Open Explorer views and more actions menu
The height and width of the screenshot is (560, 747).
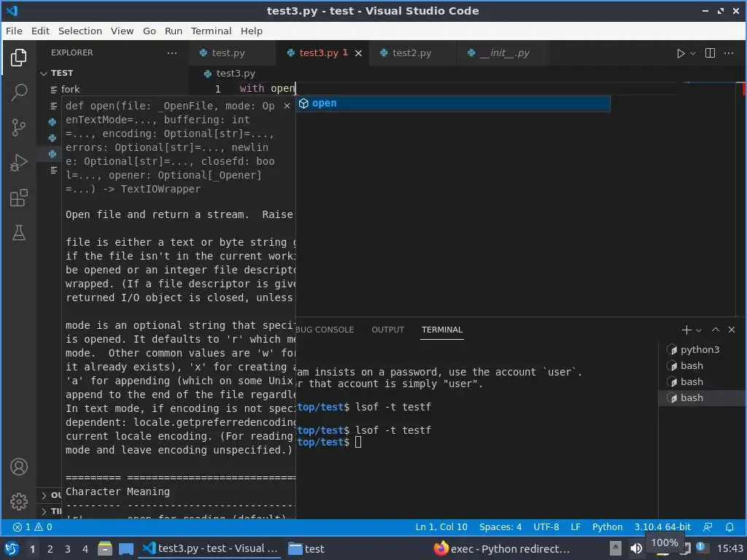click(x=172, y=52)
